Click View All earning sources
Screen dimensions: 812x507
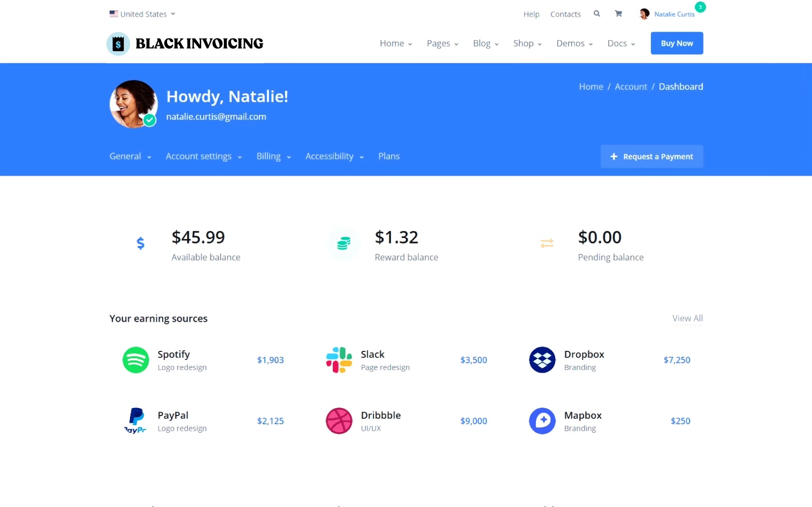pos(688,318)
